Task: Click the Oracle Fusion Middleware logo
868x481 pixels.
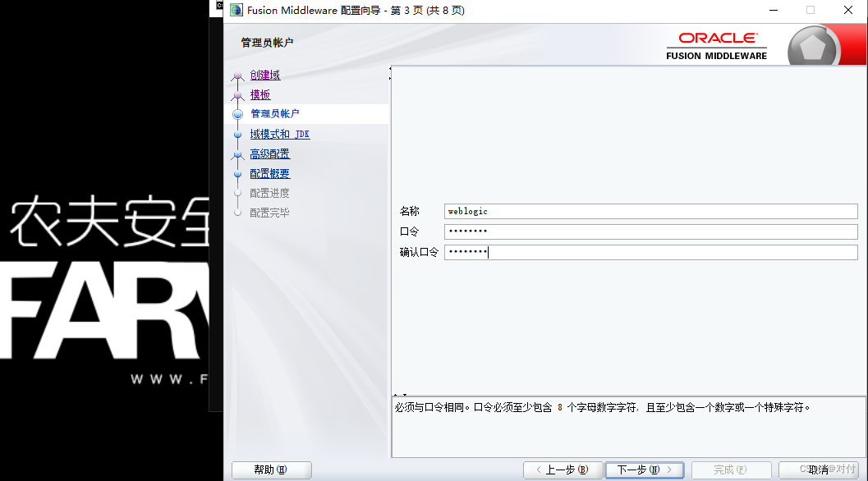Action: [x=716, y=46]
